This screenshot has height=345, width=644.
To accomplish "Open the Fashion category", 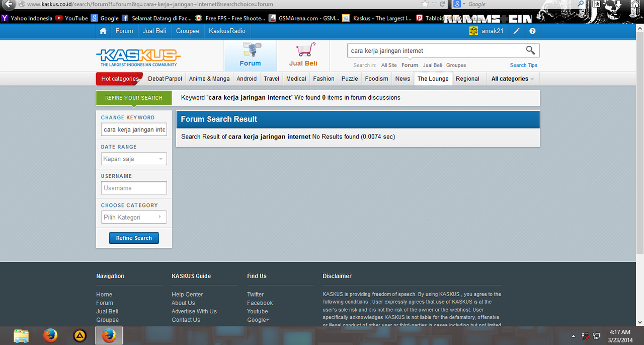I will click(x=324, y=79).
